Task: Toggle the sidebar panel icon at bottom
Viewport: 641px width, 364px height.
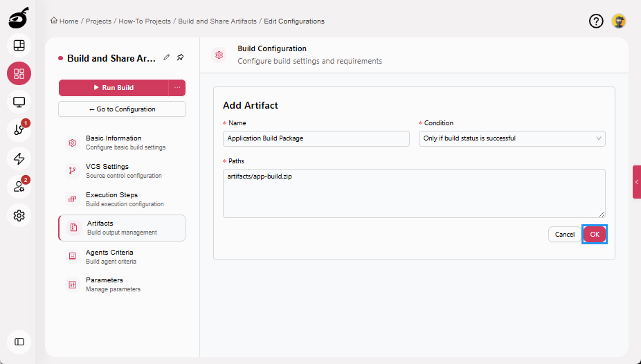Action: [19, 342]
